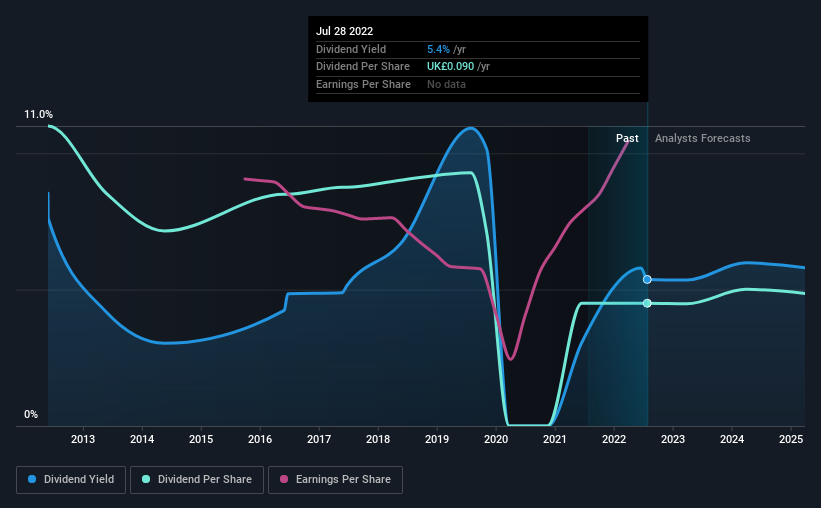Click the UK£0.090 dividend per share value

click(450, 67)
